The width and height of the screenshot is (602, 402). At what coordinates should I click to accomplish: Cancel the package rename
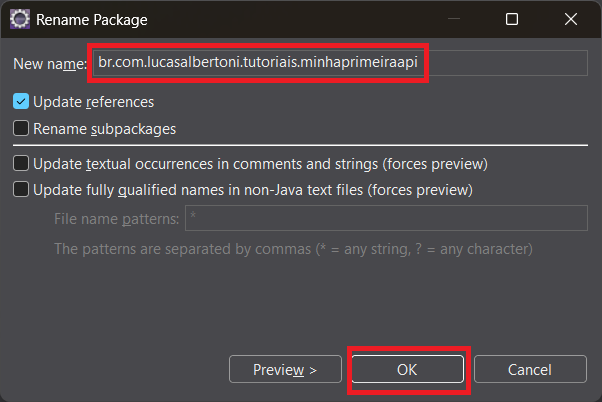[529, 369]
